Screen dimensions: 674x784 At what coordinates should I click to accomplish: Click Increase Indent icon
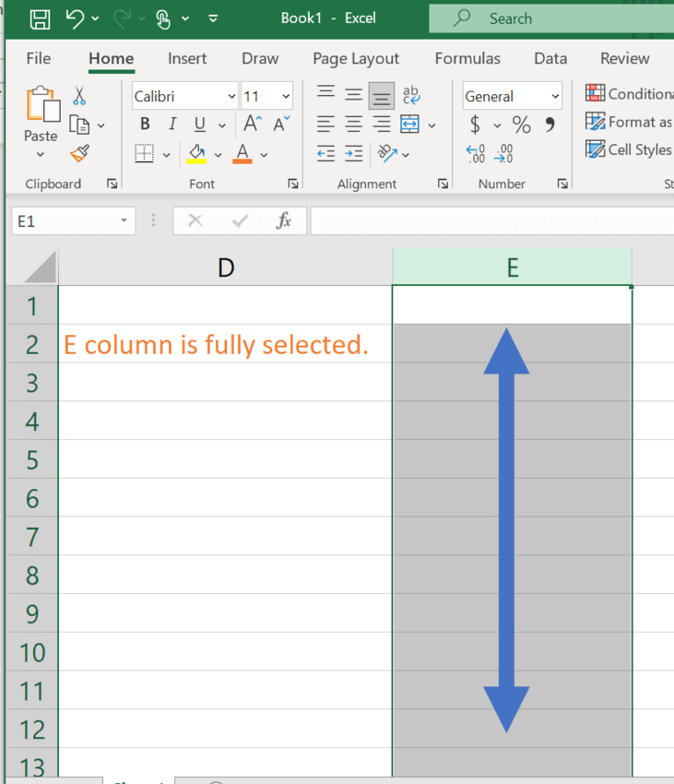[x=353, y=154]
